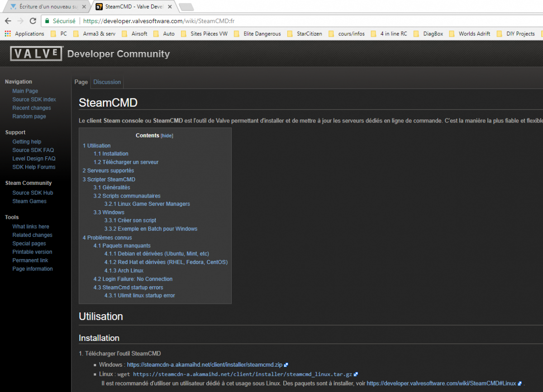Click the steamcmd_linux.tar.gz download link
The width and height of the screenshot is (543, 392).
tap(242, 374)
